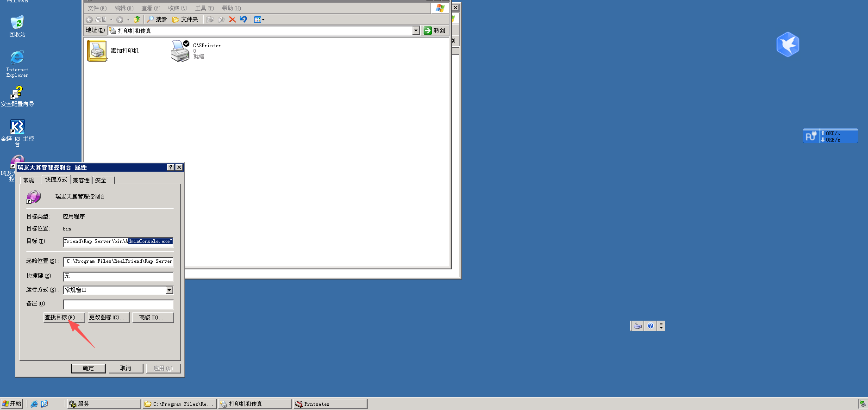Click the system tray icon at taskbar right
Viewport: 868px width, 410px height.
point(862,404)
